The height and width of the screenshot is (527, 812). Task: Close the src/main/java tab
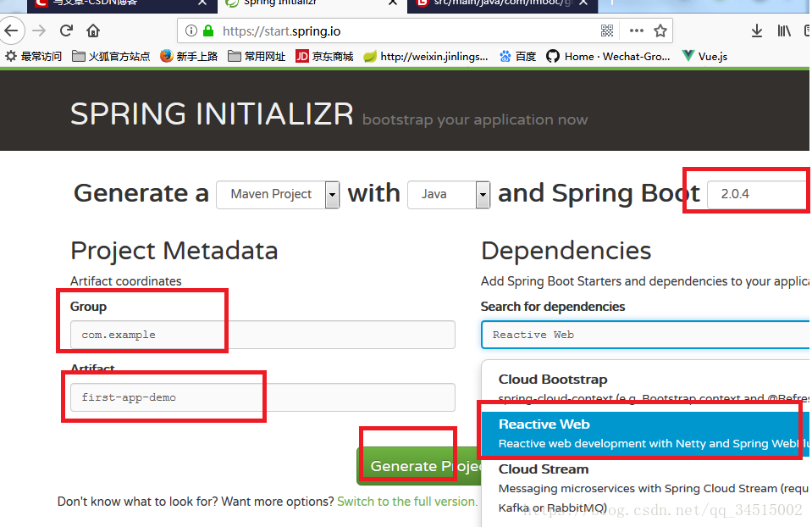(x=583, y=3)
